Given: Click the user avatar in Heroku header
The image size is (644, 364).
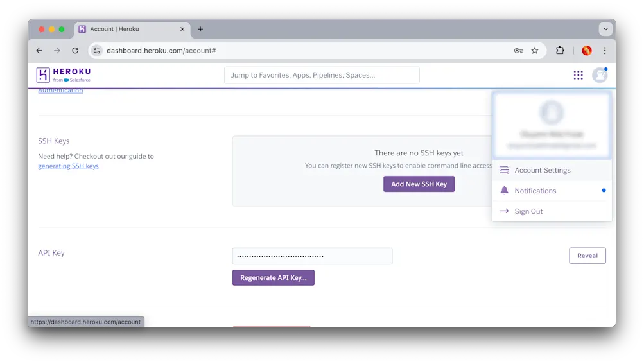Looking at the screenshot, I should point(600,74).
